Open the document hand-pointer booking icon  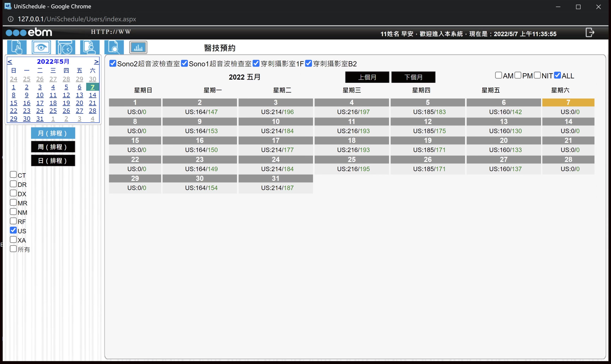[x=17, y=47]
